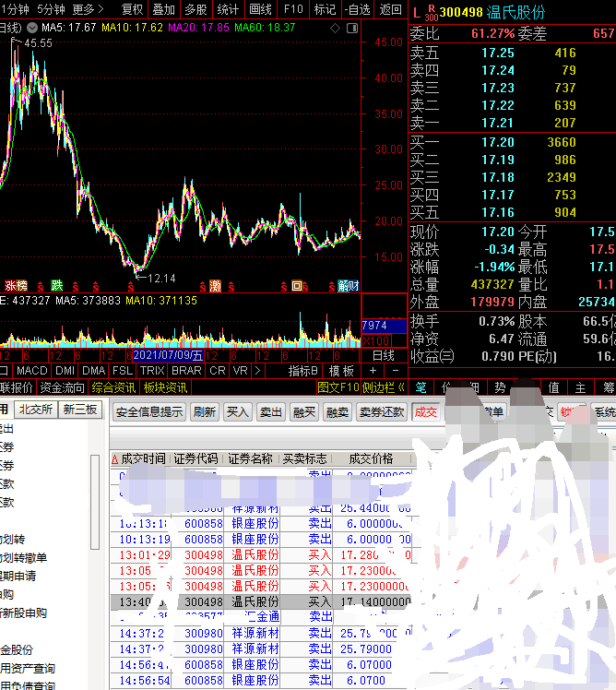Expand more time periods via 更多 >
This screenshot has width=616, height=690.
point(89,9)
